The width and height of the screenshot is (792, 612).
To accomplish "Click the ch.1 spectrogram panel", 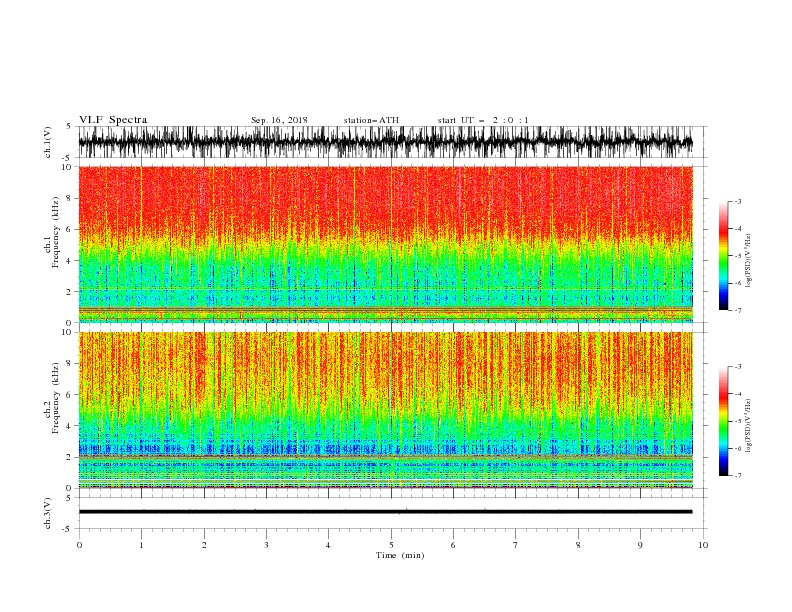I will (x=385, y=244).
